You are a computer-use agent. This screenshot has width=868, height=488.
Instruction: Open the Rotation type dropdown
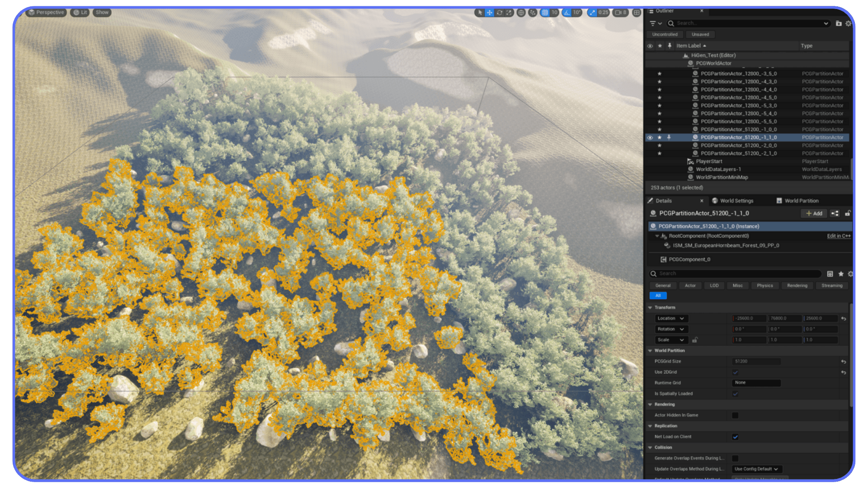(x=671, y=329)
